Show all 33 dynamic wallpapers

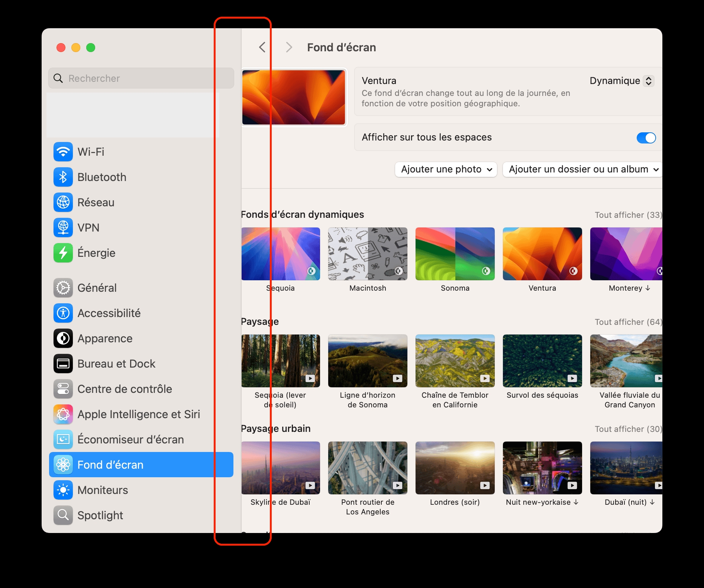tap(627, 215)
